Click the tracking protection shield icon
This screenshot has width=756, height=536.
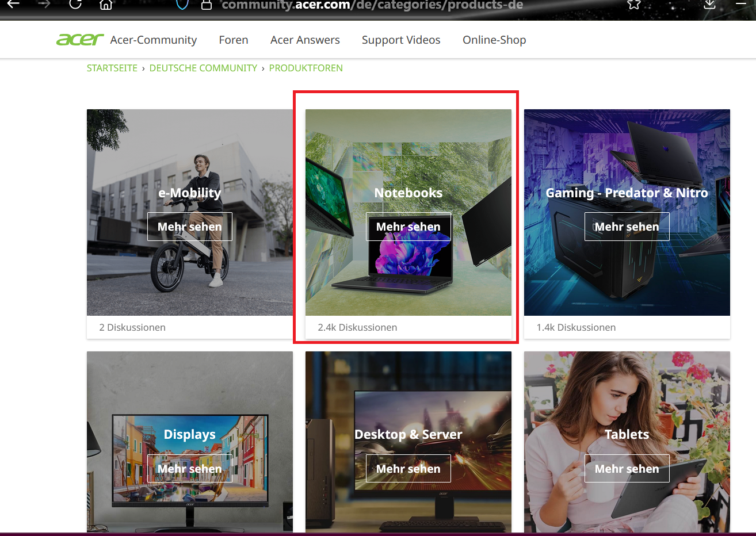(182, 5)
